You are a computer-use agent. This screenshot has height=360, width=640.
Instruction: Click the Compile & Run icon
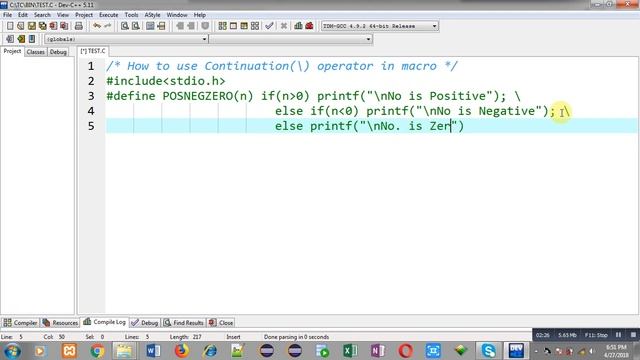[x=244, y=26]
